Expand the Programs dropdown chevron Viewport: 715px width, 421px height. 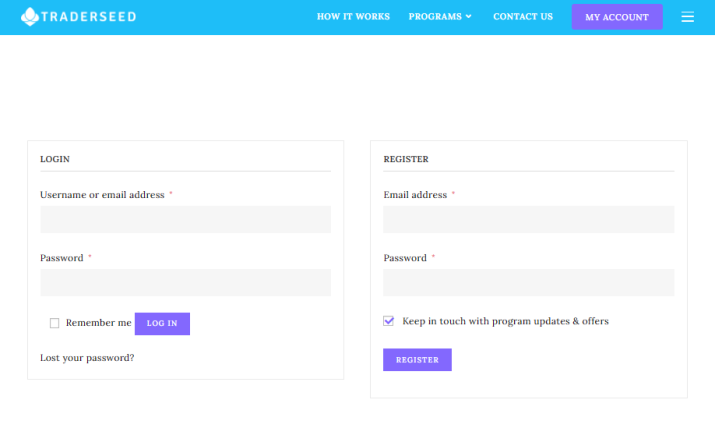(x=468, y=16)
